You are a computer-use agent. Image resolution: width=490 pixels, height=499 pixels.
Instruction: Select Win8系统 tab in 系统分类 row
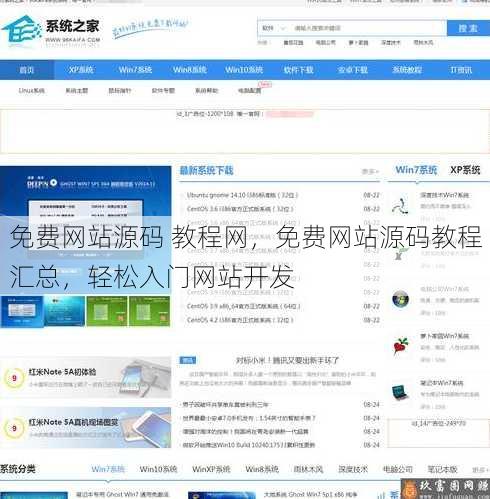coord(262,469)
